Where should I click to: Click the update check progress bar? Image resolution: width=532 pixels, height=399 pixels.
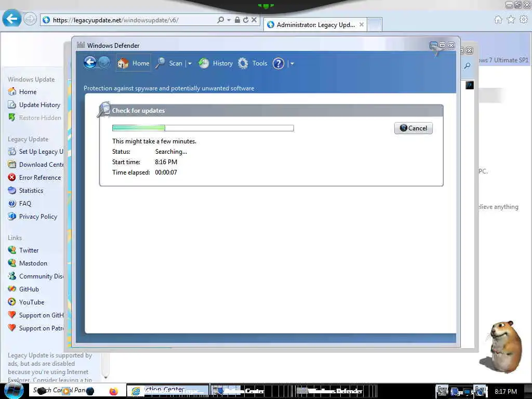[203, 128]
